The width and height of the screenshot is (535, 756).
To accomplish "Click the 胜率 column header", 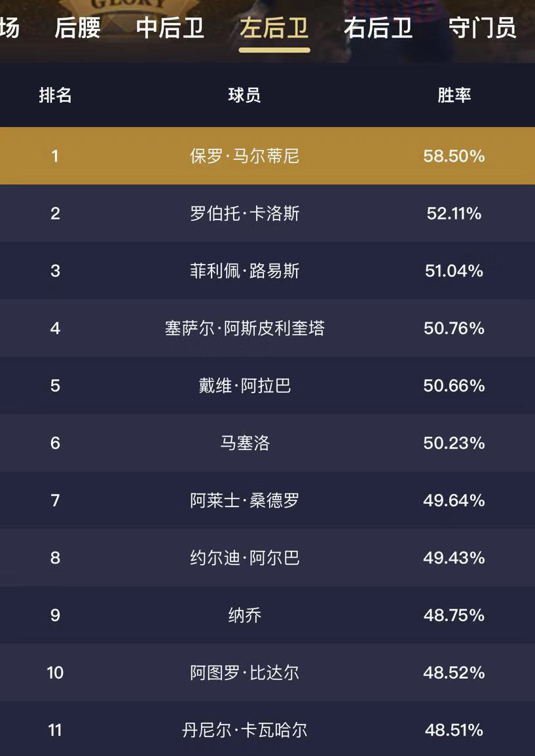I will [x=454, y=96].
